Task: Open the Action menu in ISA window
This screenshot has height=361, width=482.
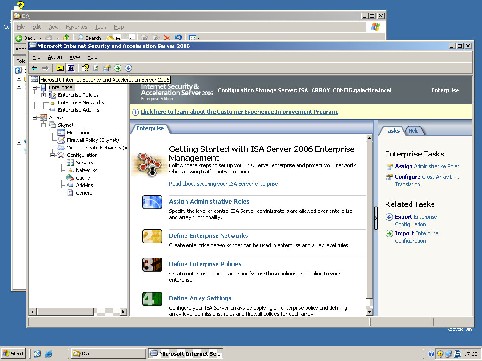Action: (x=55, y=58)
